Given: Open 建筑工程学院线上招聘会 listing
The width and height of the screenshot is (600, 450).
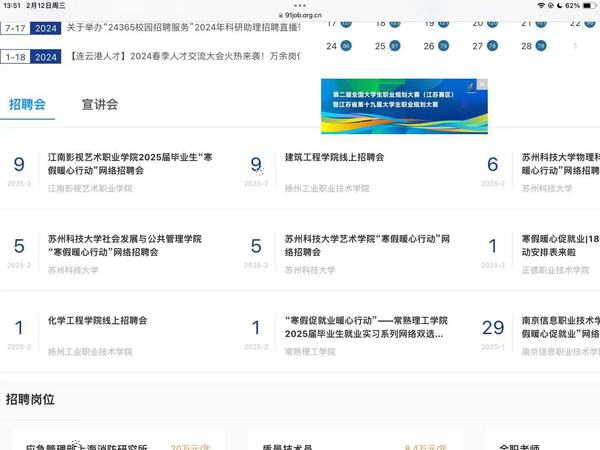Looking at the screenshot, I should (334, 157).
